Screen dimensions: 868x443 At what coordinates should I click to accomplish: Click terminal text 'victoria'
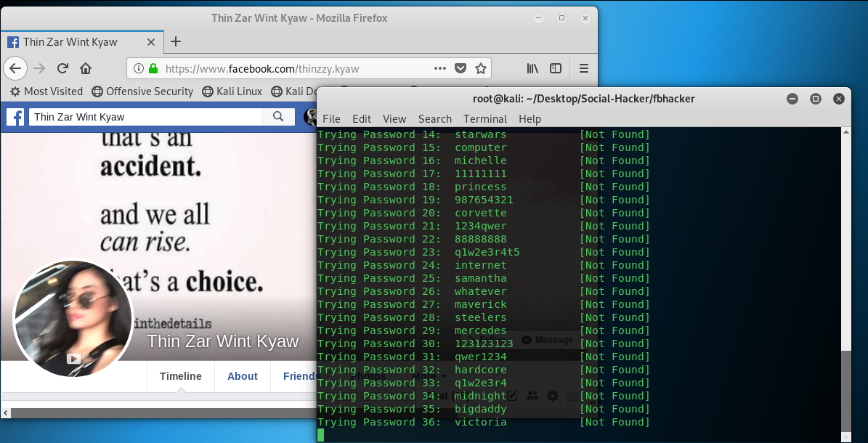481,423
